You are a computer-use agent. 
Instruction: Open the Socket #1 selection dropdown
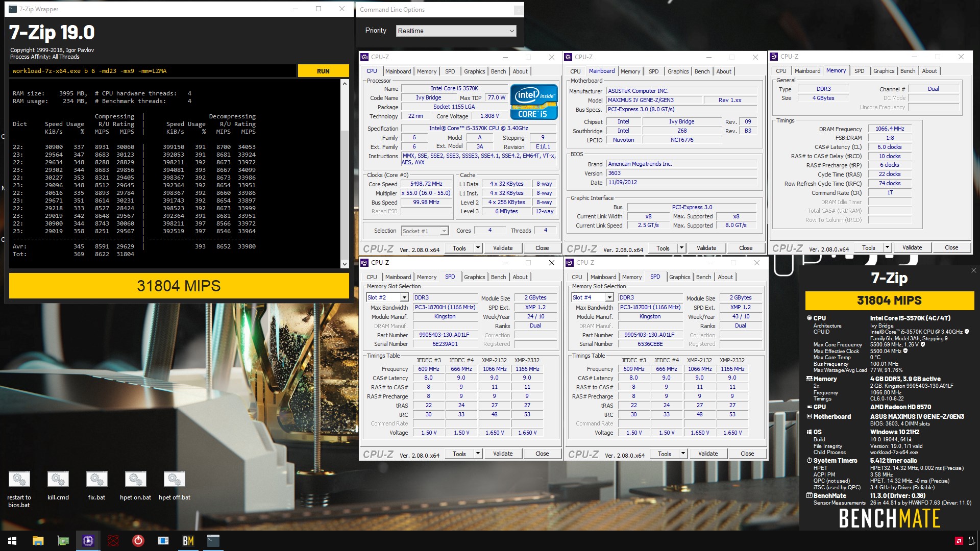pyautogui.click(x=425, y=231)
